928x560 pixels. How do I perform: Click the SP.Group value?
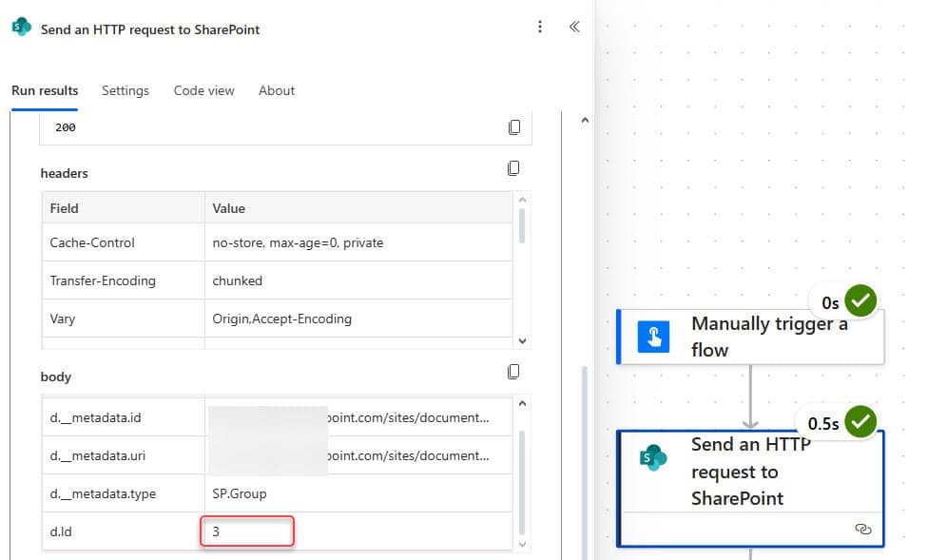pyautogui.click(x=239, y=493)
